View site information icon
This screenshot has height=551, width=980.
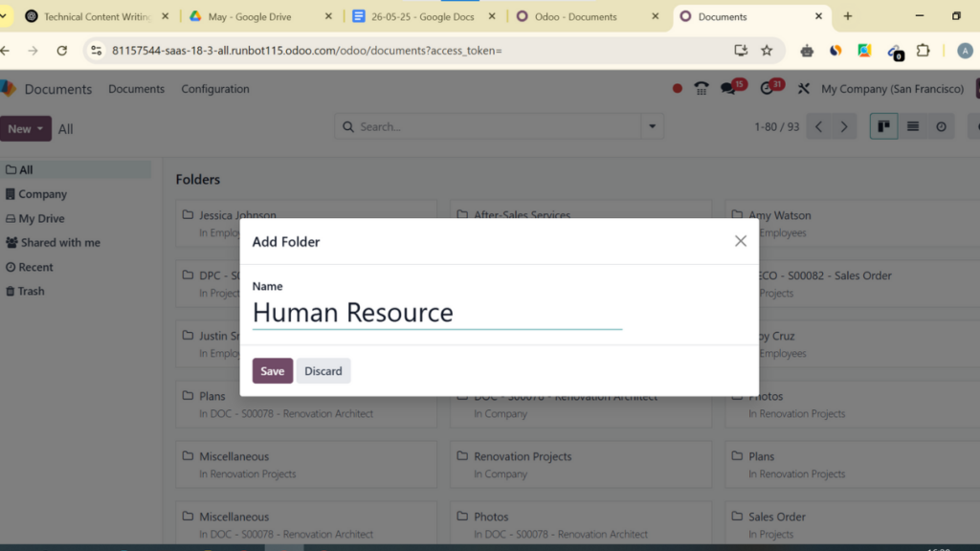pyautogui.click(x=97, y=51)
